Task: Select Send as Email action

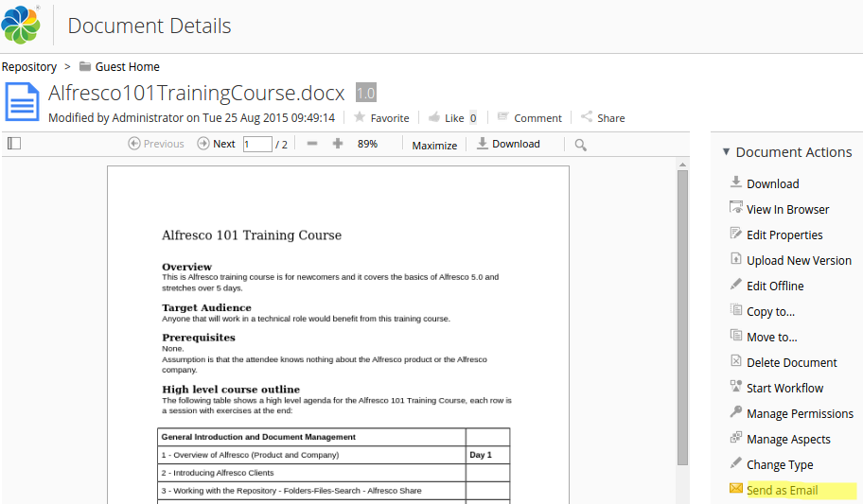Action: [x=782, y=490]
